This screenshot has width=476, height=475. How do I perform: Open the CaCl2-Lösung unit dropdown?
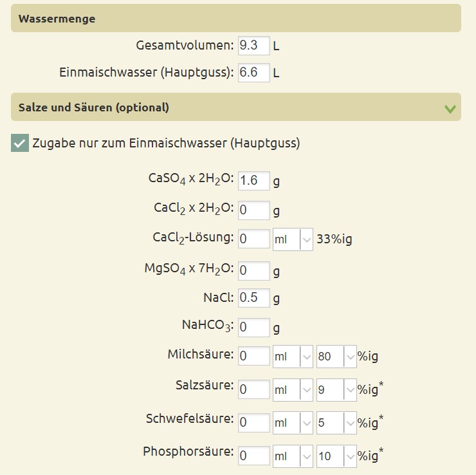coord(293,239)
